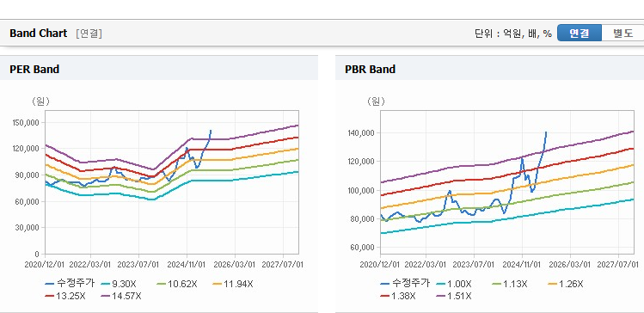Click the 단위 : 억원, 배, % label
This screenshot has height=313, width=644.
tap(513, 34)
